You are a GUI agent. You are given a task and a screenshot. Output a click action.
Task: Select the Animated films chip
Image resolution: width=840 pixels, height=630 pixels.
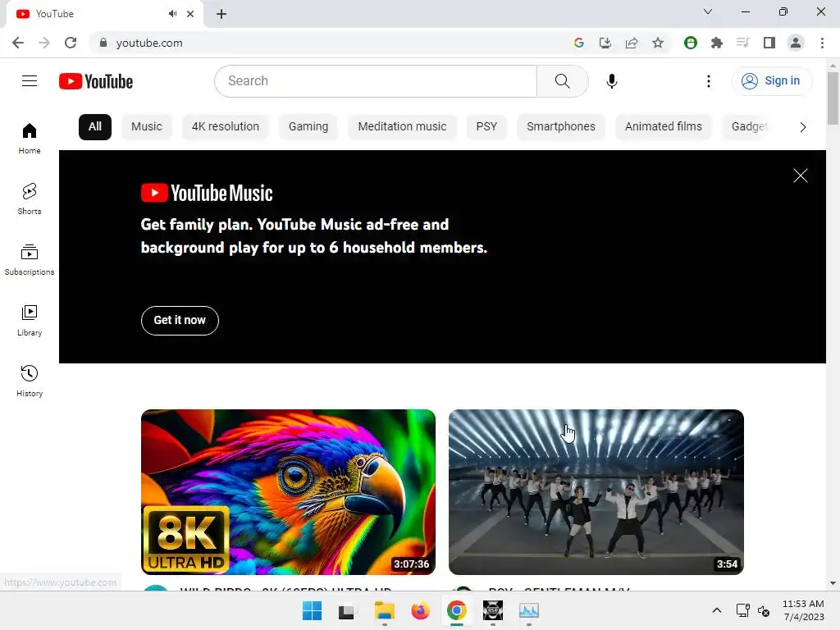(x=663, y=127)
